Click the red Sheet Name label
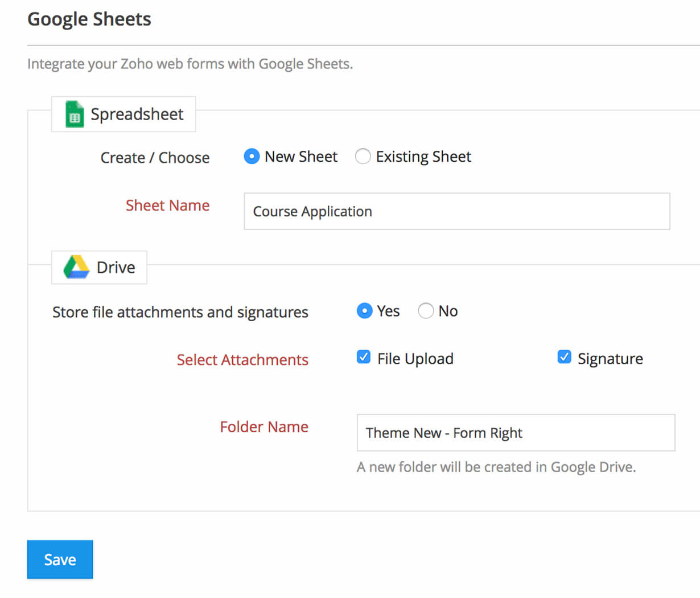This screenshot has height=598, width=700. click(167, 205)
